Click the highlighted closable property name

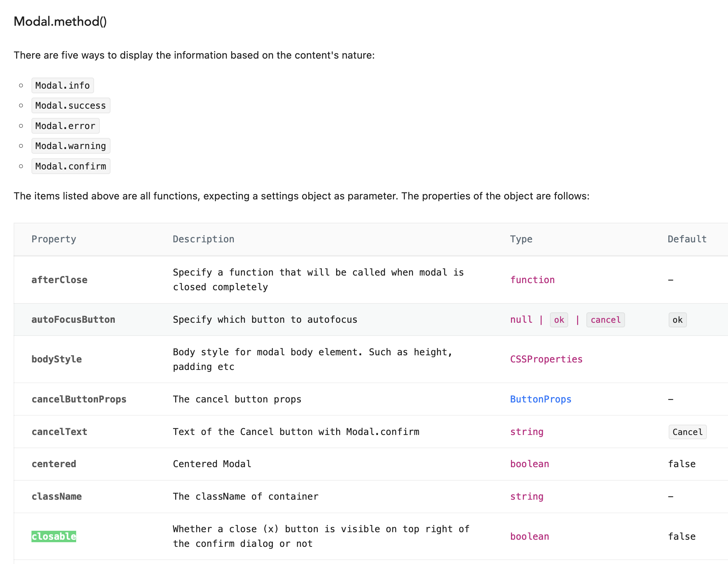click(54, 536)
